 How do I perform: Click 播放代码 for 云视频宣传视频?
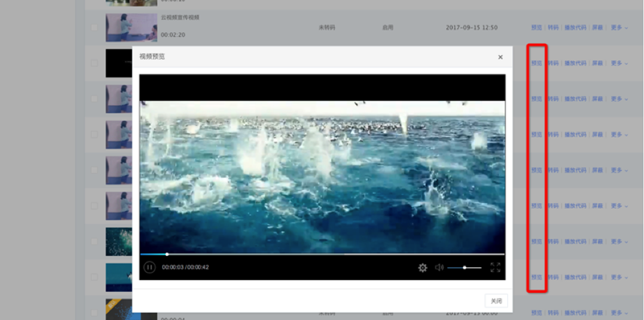coord(575,27)
